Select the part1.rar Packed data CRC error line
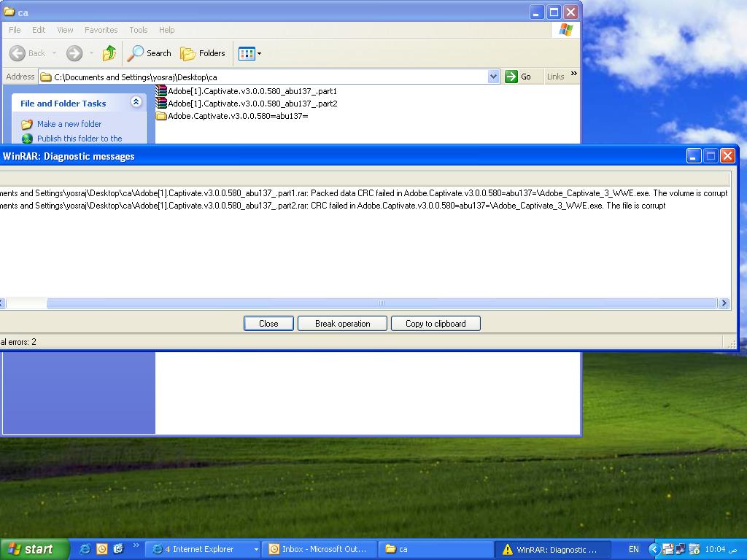Screen dimensions: 747x560 tap(364, 193)
